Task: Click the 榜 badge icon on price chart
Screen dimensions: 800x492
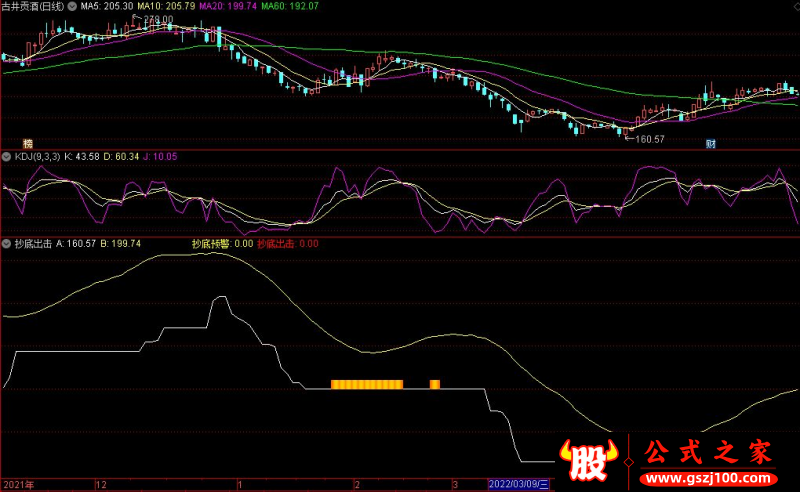Action: (x=28, y=143)
